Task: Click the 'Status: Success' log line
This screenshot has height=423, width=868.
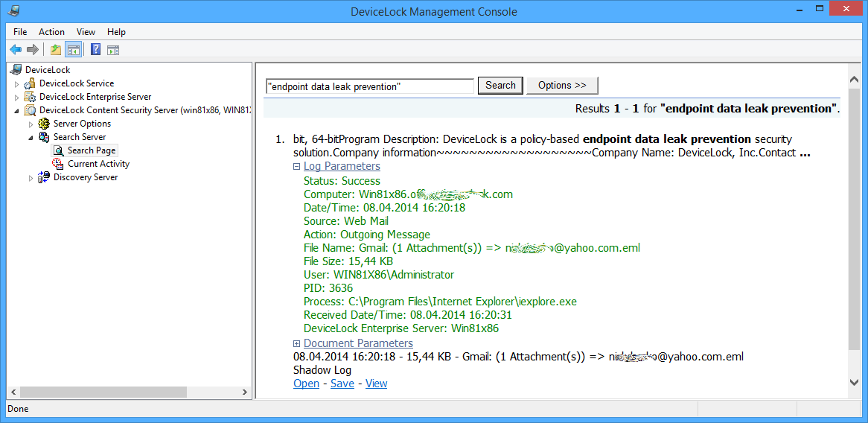Action: tap(342, 180)
